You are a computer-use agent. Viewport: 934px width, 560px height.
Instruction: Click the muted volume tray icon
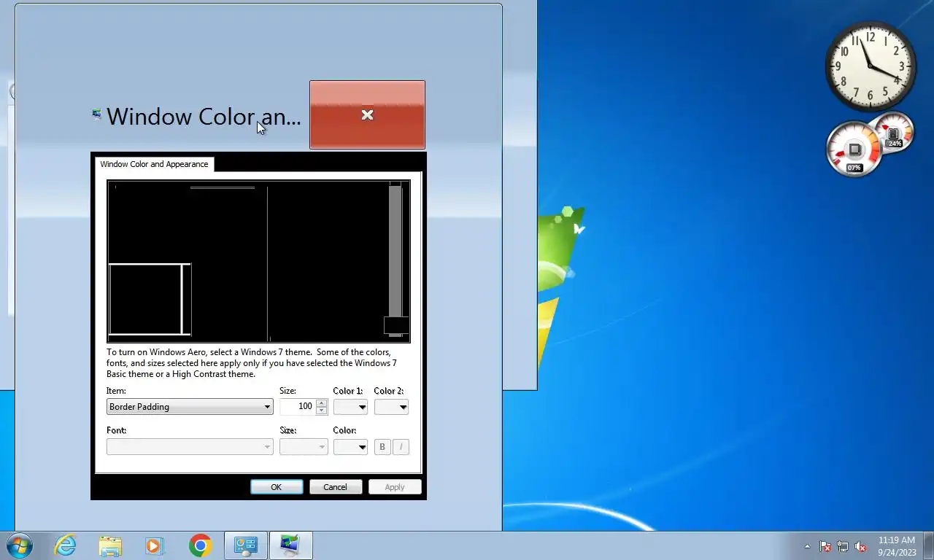click(x=860, y=546)
